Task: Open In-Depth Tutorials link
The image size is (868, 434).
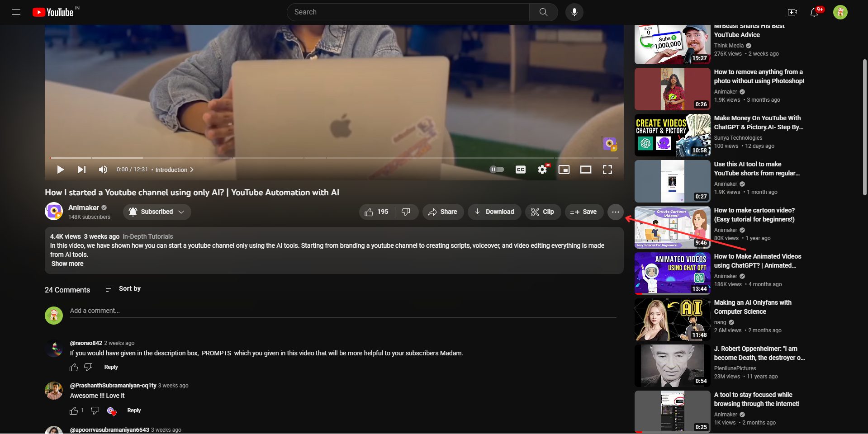Action: click(148, 236)
